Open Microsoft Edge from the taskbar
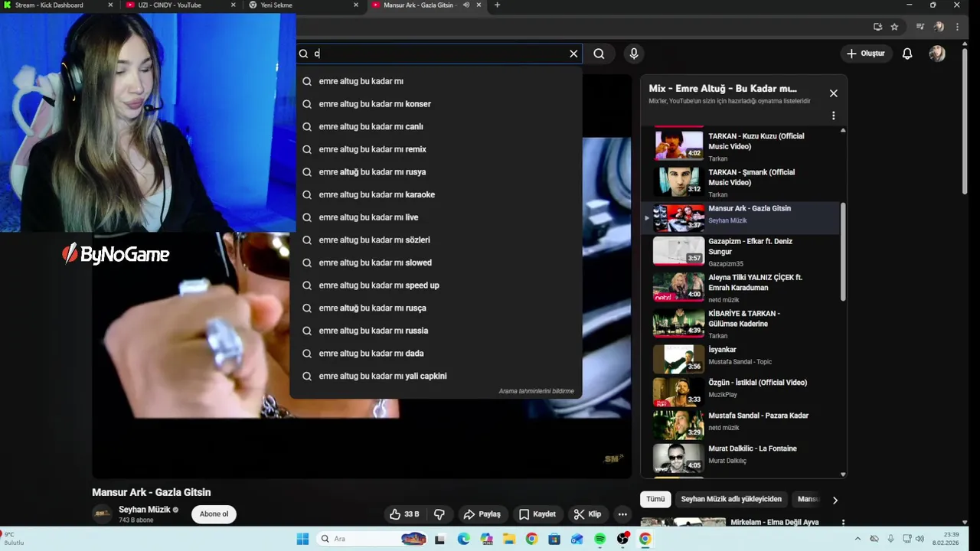Screen dimensions: 980x551 463,539
